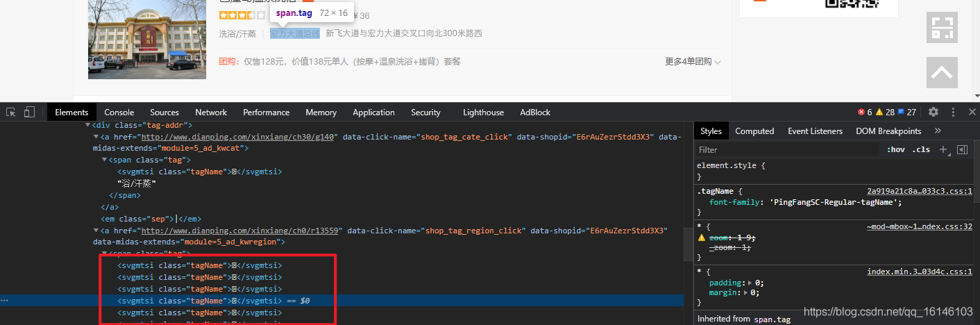This screenshot has width=980, height=325.
Task: Click the red error count indicator
Action: pos(865,112)
